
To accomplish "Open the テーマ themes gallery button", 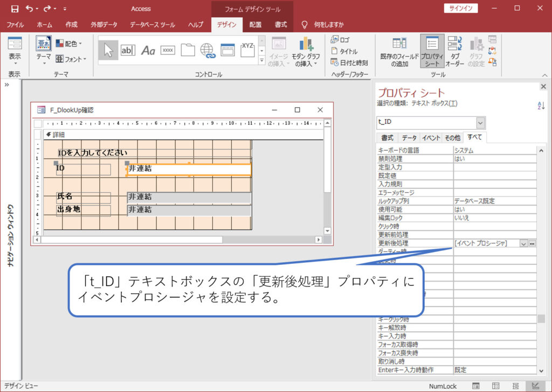I will pos(44,51).
